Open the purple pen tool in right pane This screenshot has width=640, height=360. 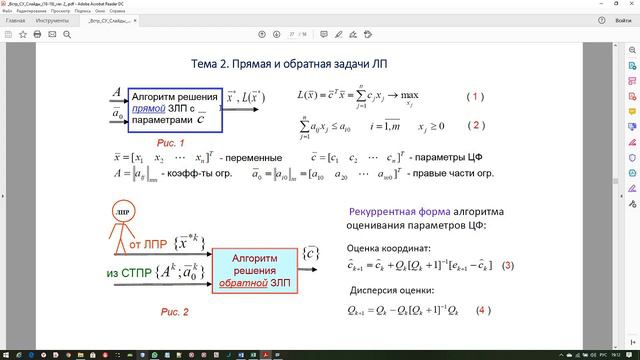click(632, 189)
